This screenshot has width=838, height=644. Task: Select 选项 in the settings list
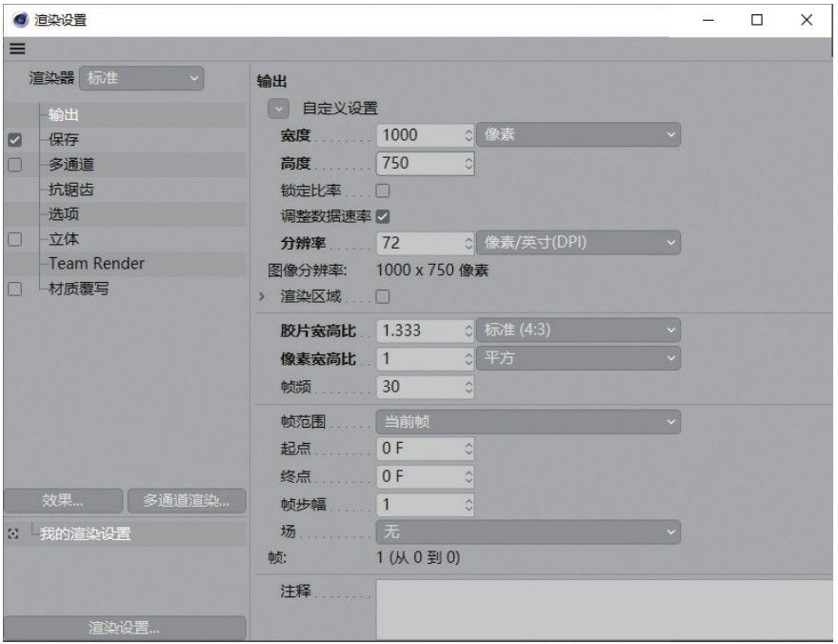point(64,213)
